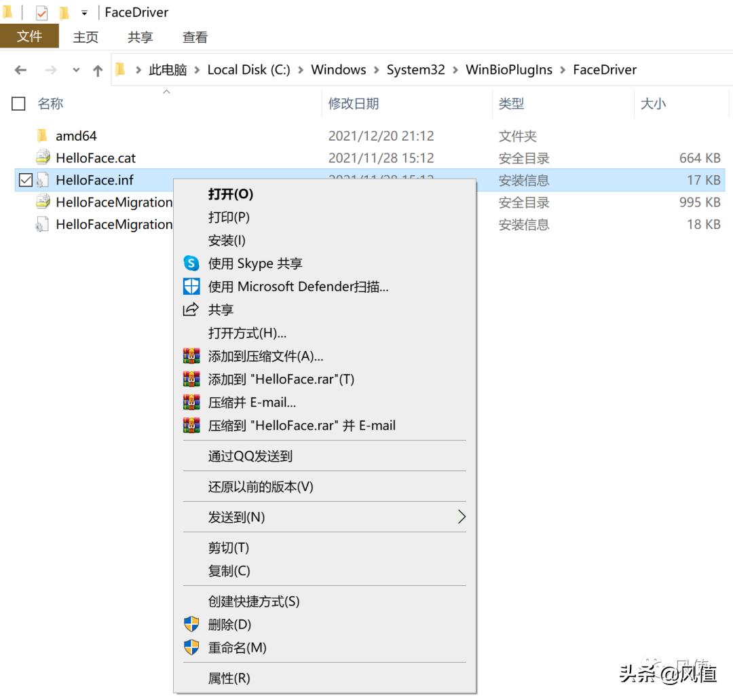The image size is (733, 700).
Task: Uncheck the checkbox next to HelloFace.inf
Action: coord(25,180)
